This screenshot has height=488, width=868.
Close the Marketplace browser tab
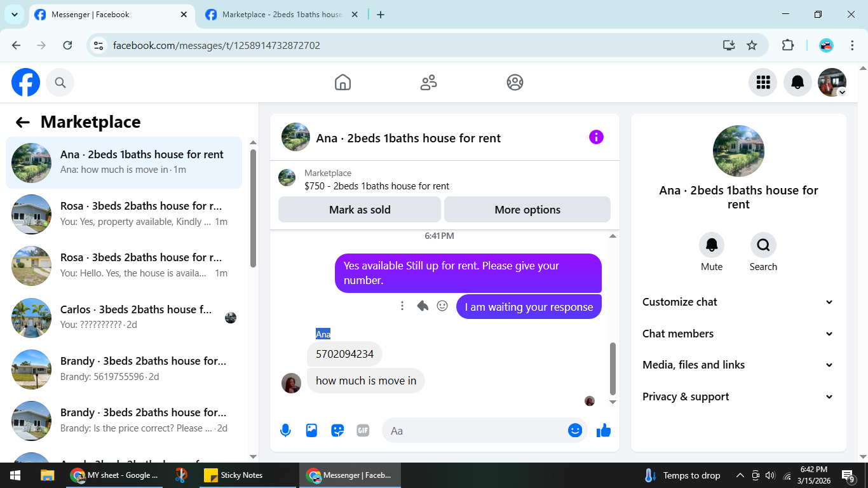[355, 15]
